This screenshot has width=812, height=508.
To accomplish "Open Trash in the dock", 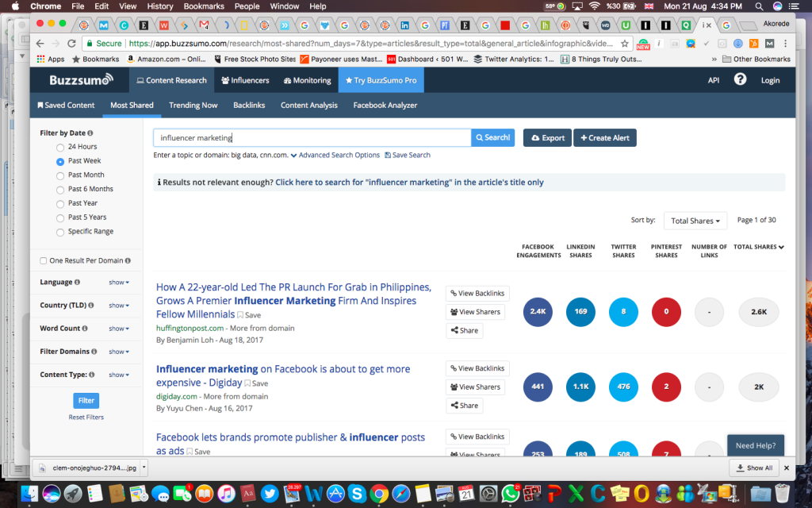I will tap(782, 494).
